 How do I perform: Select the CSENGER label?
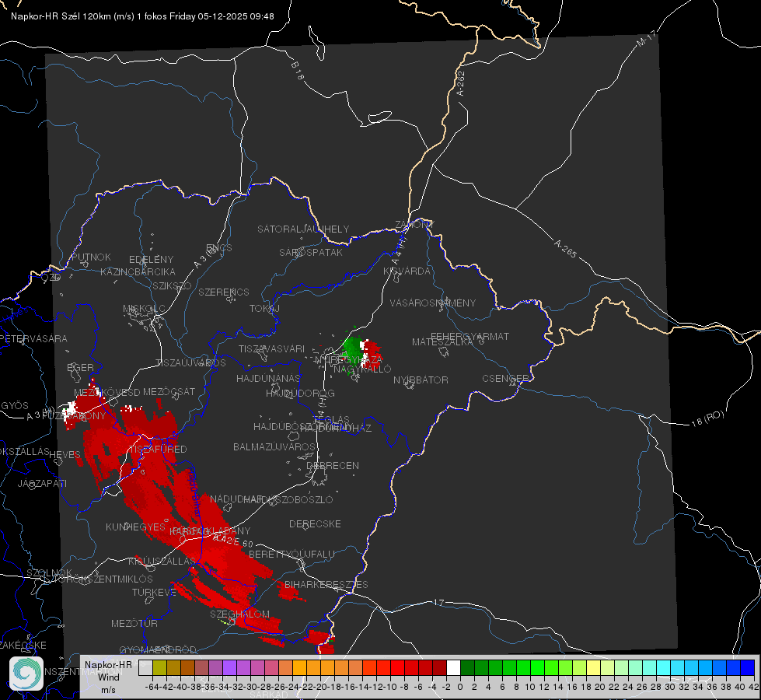[505, 379]
